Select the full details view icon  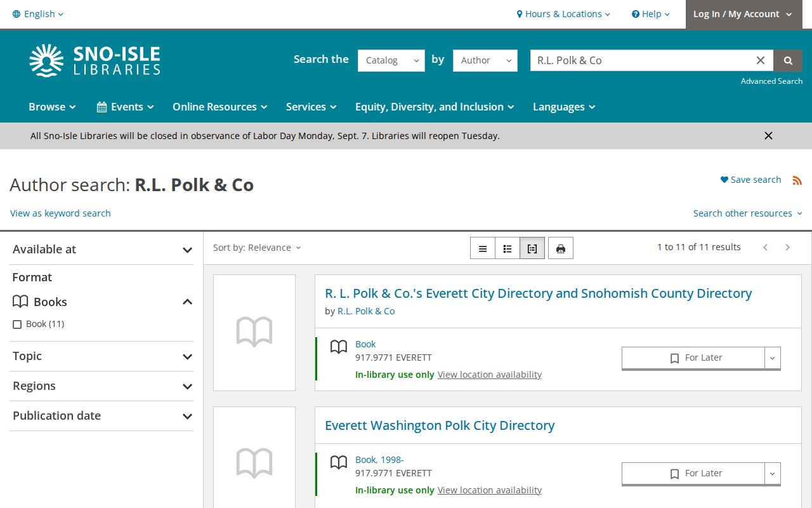(532, 248)
